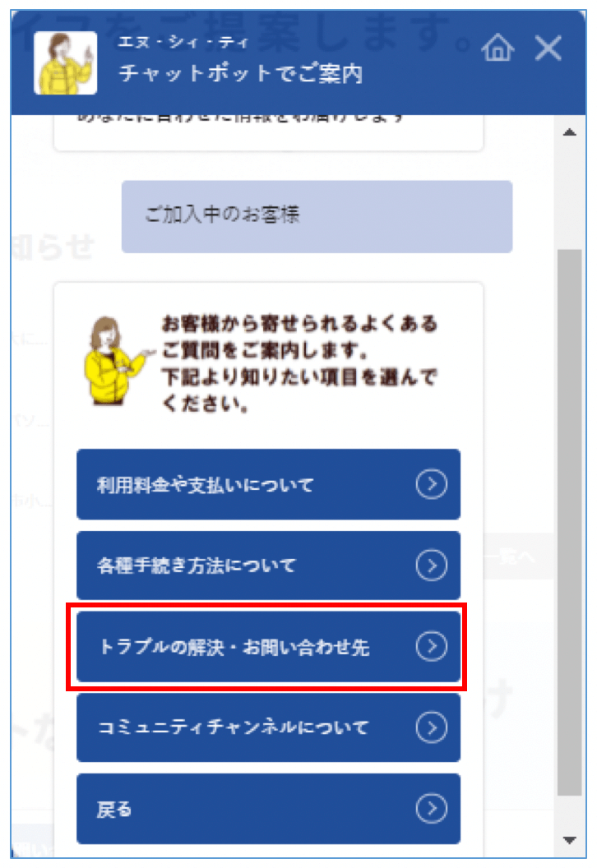
Task: Click circled arrow on コミュニティチャンネル row
Action: tap(432, 727)
